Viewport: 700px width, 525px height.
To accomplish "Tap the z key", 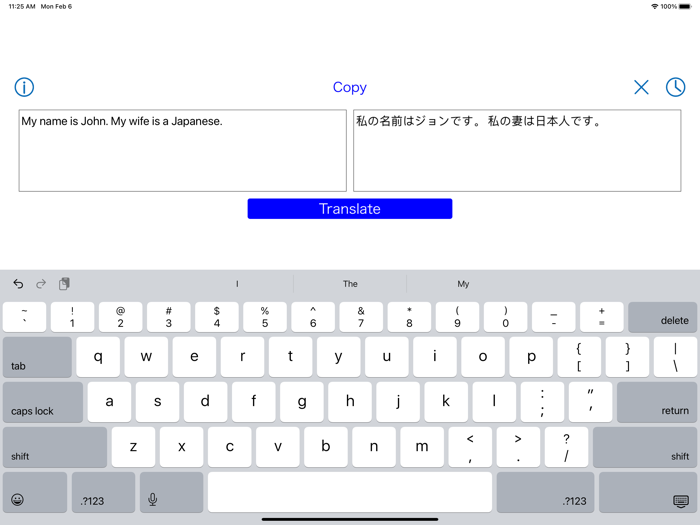I will pos(133,447).
